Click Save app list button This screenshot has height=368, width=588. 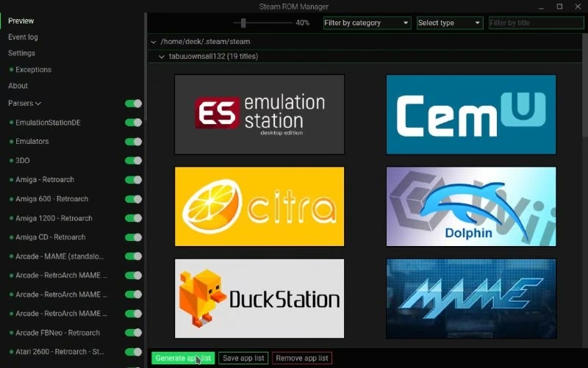point(243,358)
